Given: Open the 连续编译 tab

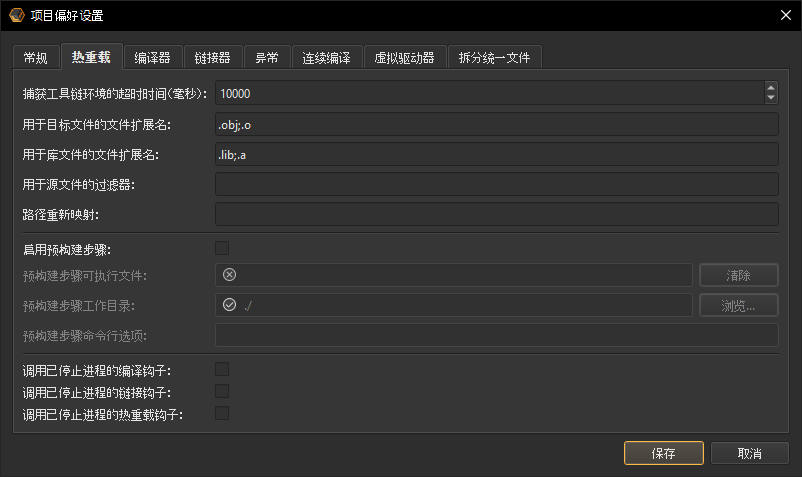Looking at the screenshot, I should pyautogui.click(x=326, y=58).
